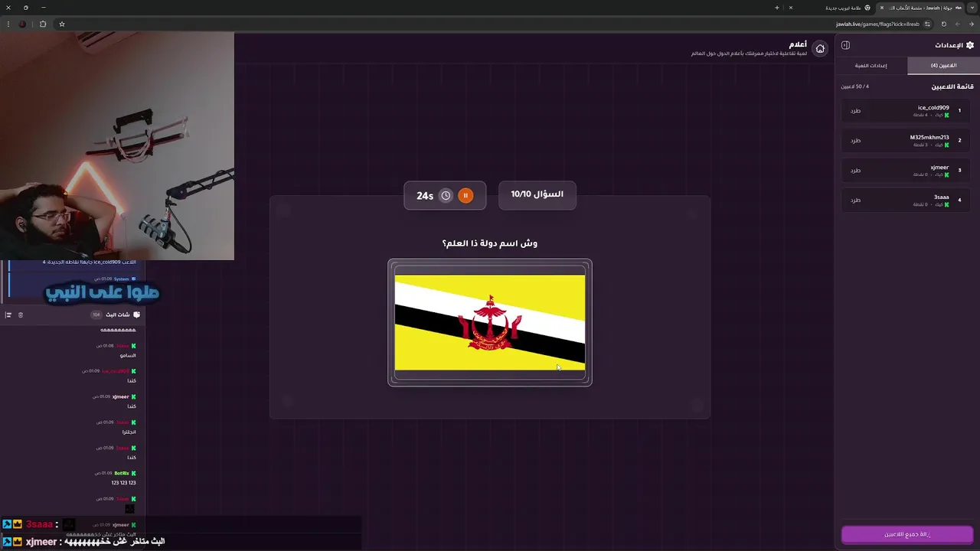
Task: Click the list layout icon in chat header
Action: click(8, 315)
